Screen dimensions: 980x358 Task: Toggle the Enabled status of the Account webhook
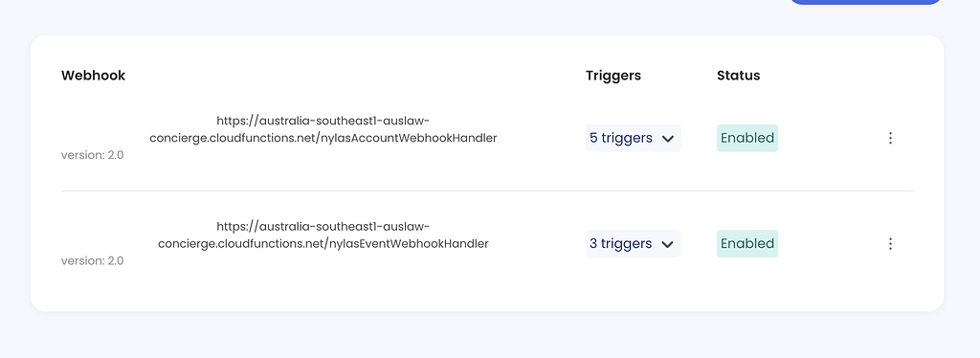coord(746,138)
